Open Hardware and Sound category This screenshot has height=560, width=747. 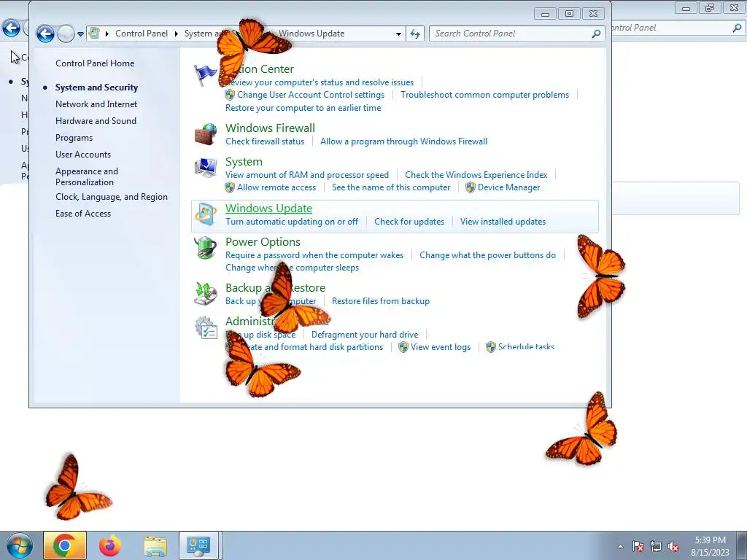96,121
